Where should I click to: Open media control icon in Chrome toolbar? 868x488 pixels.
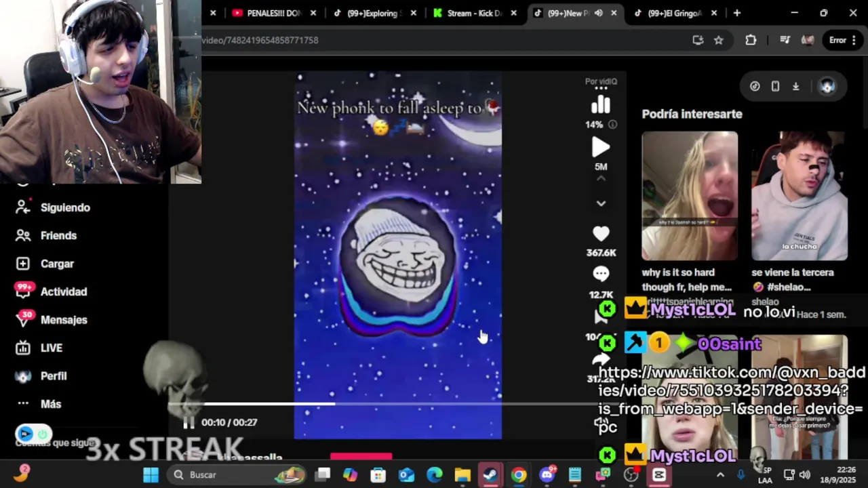[785, 40]
